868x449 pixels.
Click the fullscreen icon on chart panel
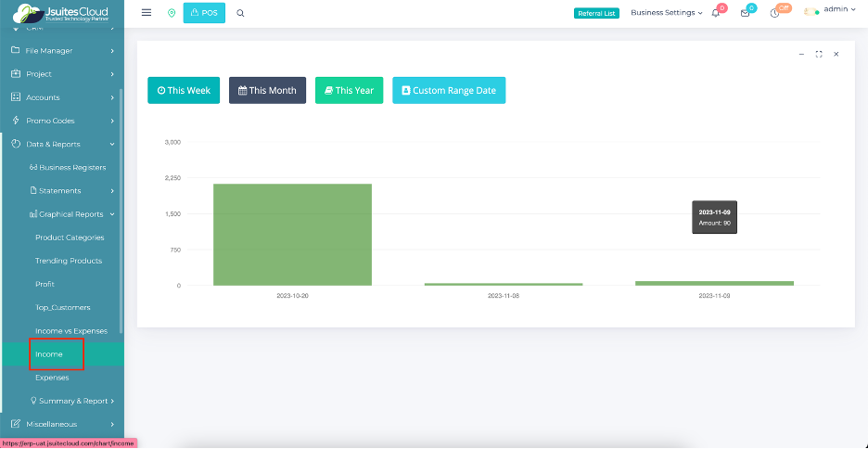(x=819, y=55)
